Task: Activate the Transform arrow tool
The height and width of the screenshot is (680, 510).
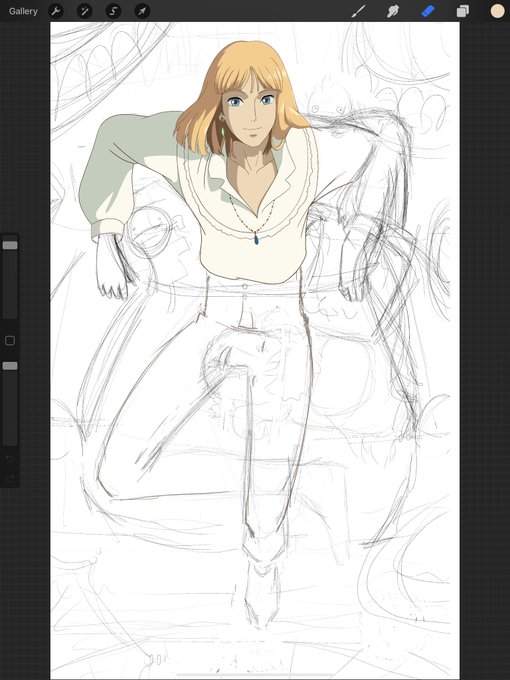Action: tap(142, 11)
